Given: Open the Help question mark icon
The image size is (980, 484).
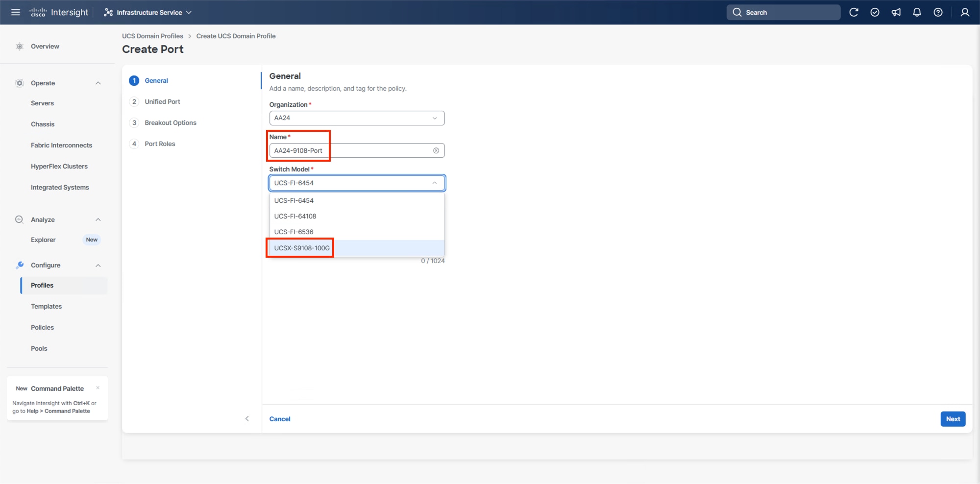Looking at the screenshot, I should click(x=938, y=12).
